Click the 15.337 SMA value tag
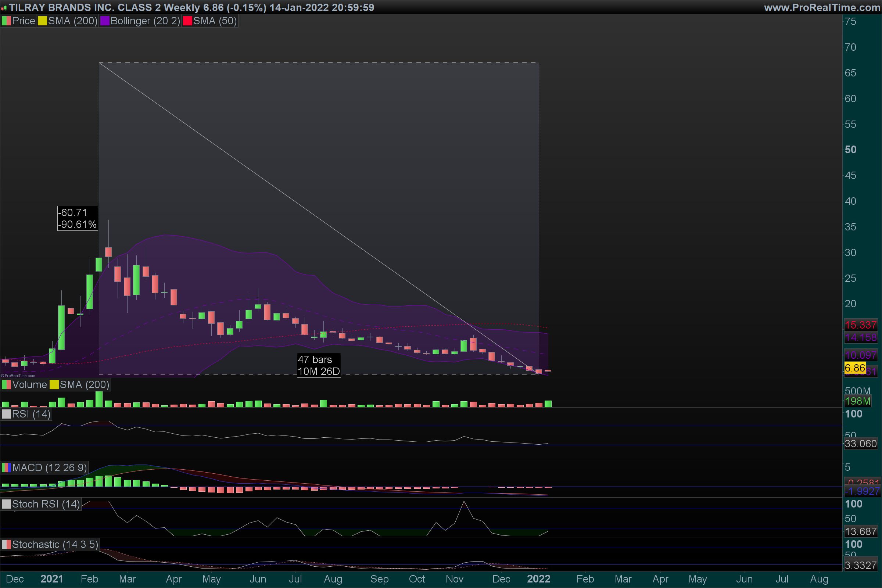 pos(861,325)
